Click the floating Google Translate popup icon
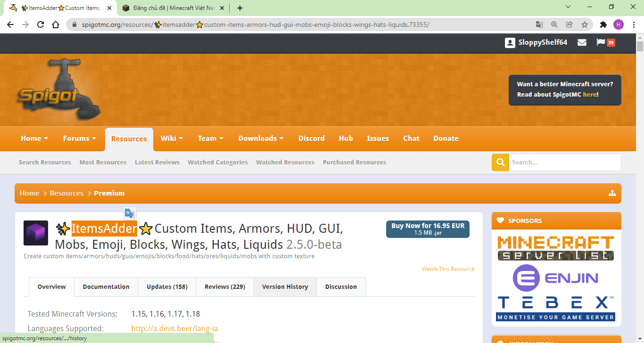644x343 pixels. (x=130, y=213)
